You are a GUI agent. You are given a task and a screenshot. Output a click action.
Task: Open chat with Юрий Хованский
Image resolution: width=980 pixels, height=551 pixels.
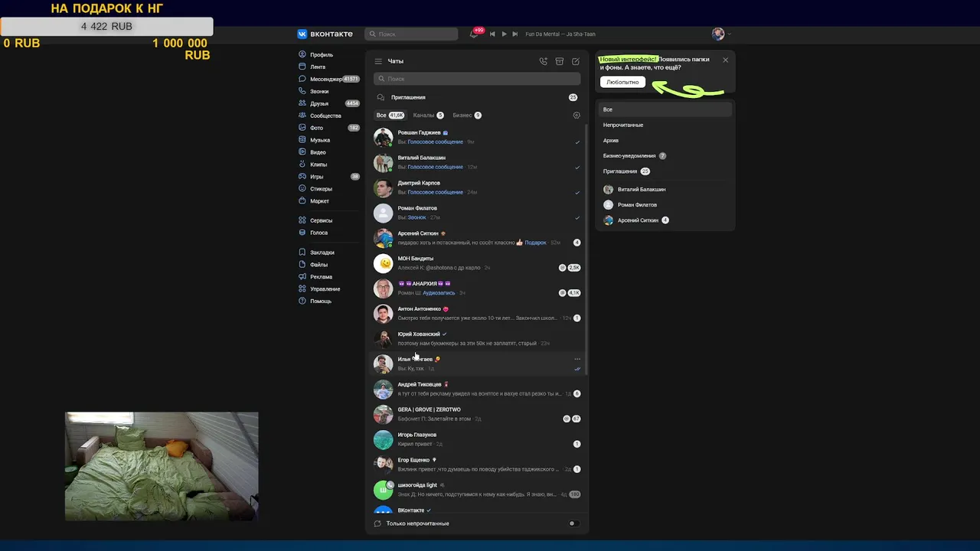[477, 339]
